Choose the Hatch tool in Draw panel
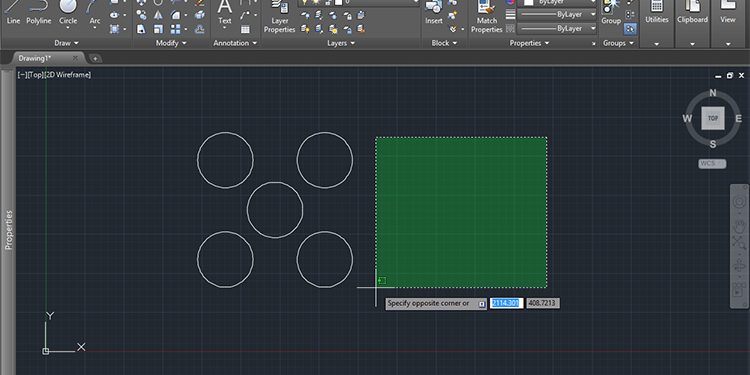 [x=114, y=29]
